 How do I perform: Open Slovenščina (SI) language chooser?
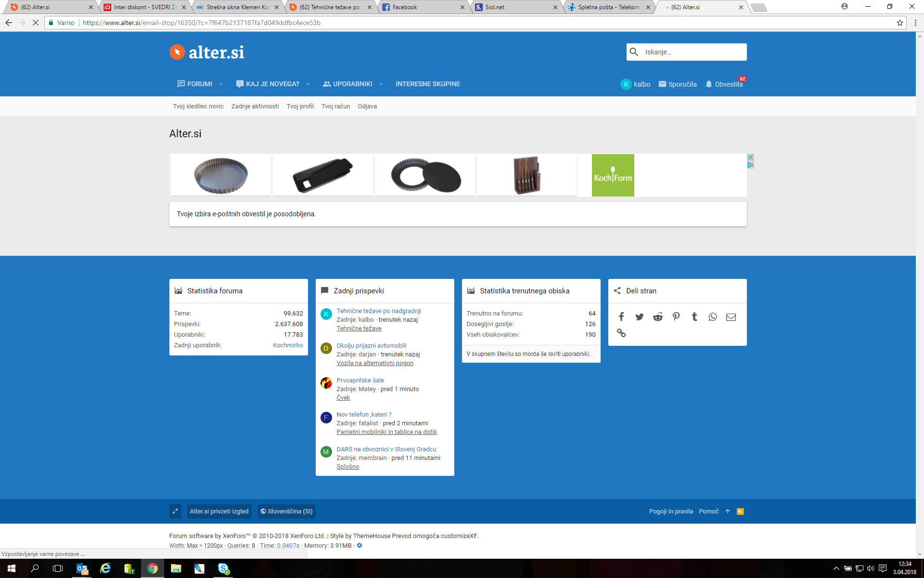tap(286, 512)
